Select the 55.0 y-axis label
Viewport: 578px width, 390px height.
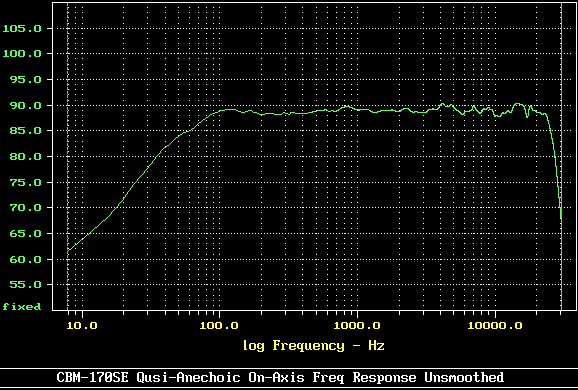(25, 285)
